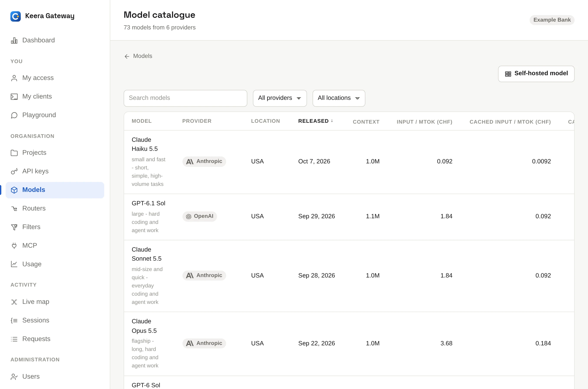The height and width of the screenshot is (389, 588).
Task: Click the Filters funnel icon
Action: (14, 227)
